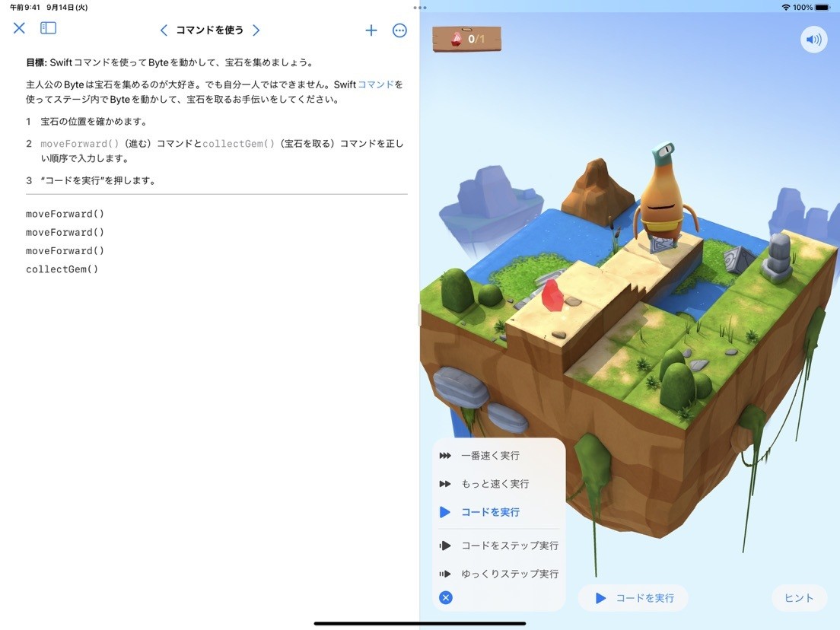This screenshot has width=840, height=630.
Task: Open the more options ellipsis icon
Action: click(x=399, y=30)
